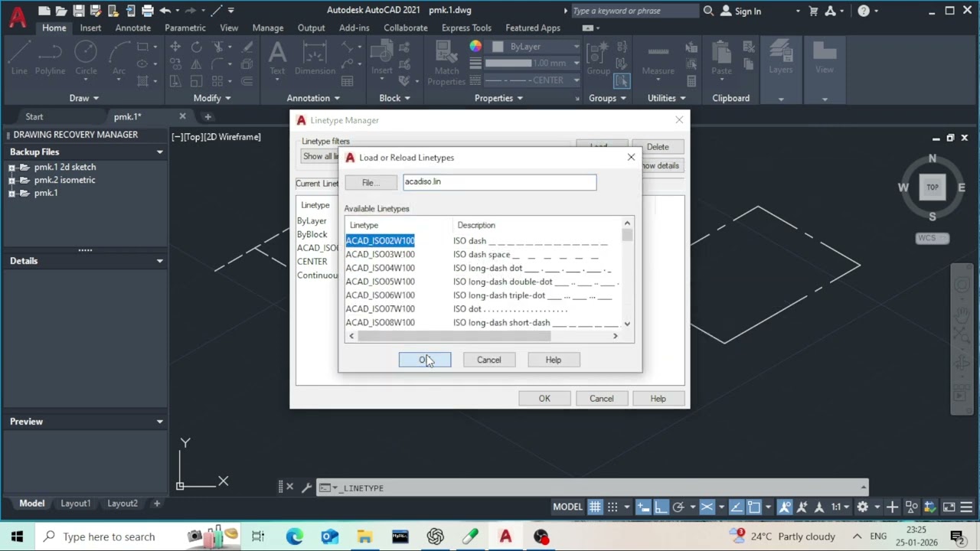Open the Express Tools ribbon tab
Image resolution: width=980 pixels, height=551 pixels.
click(x=466, y=28)
